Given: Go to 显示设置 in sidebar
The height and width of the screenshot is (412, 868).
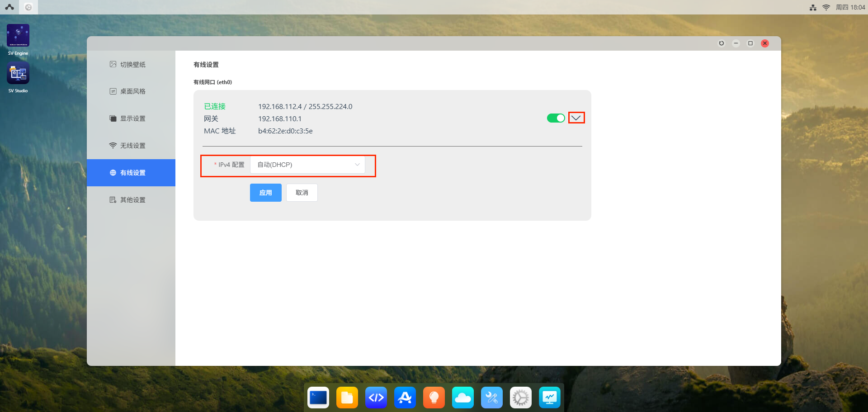Looking at the screenshot, I should 131,118.
